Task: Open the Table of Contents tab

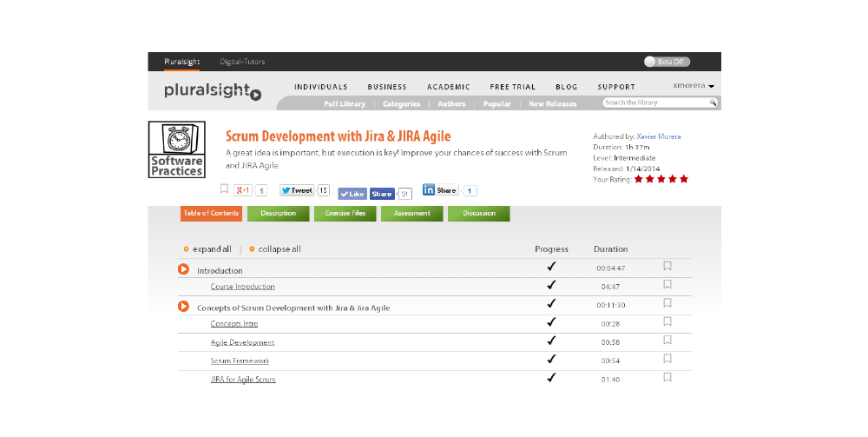Action: (x=212, y=213)
